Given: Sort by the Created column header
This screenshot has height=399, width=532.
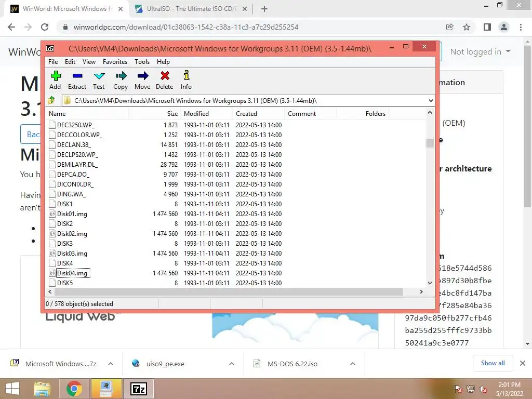Looking at the screenshot, I should click(258, 114).
